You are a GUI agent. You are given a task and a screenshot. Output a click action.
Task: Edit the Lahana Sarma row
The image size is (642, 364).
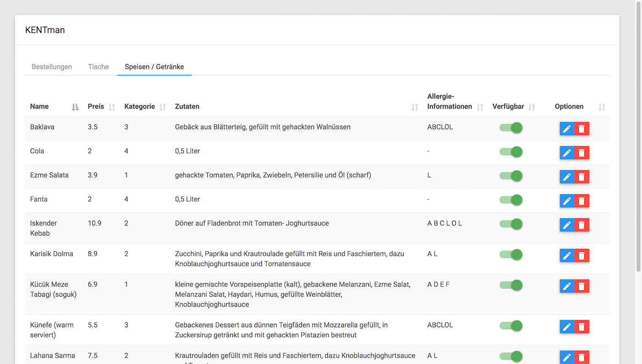click(567, 357)
